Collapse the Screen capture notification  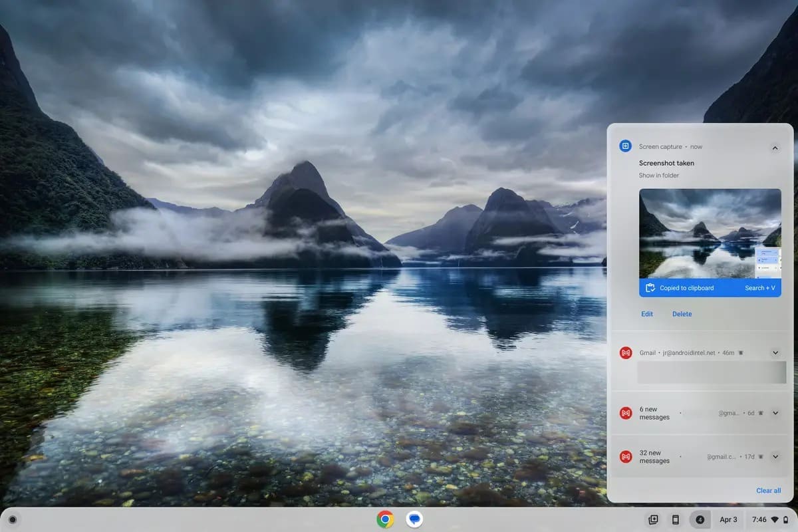pos(775,148)
